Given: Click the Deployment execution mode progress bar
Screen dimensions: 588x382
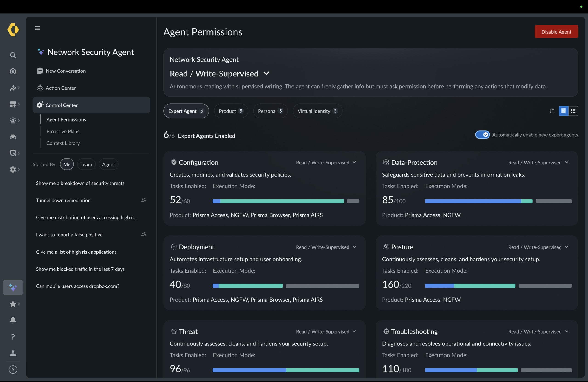Looking at the screenshot, I should click(286, 286).
